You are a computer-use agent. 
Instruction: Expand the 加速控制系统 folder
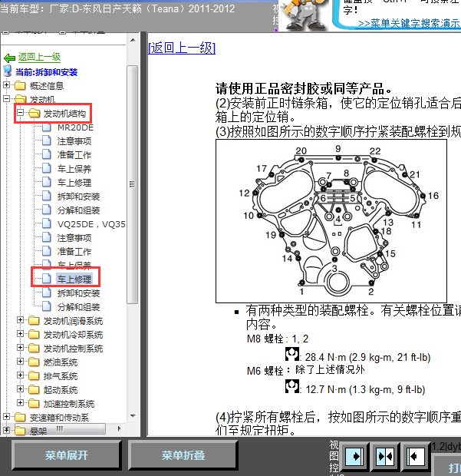point(20,403)
